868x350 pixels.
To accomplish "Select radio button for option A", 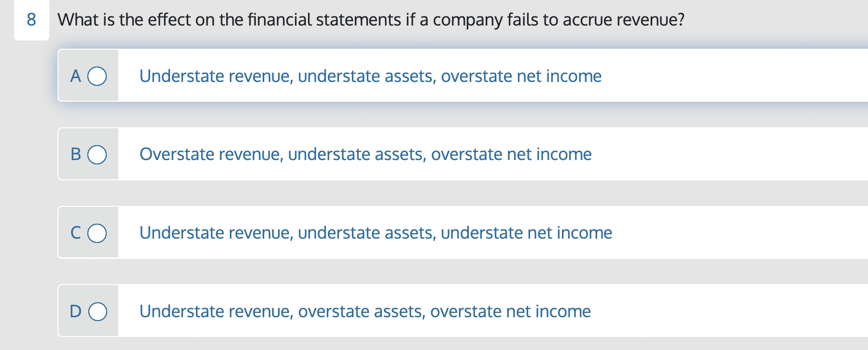I will pos(98,76).
